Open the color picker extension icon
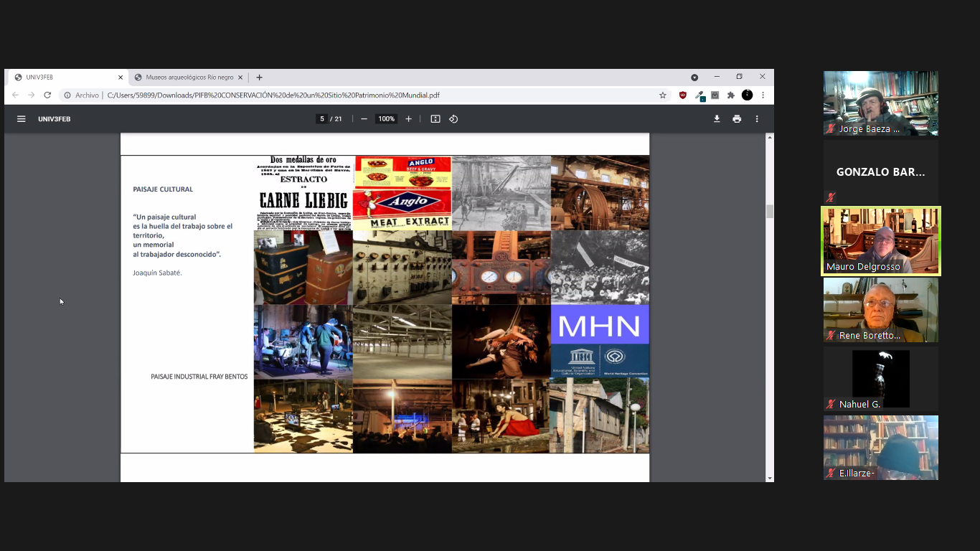This screenshot has width=980, height=551. pyautogui.click(x=699, y=95)
